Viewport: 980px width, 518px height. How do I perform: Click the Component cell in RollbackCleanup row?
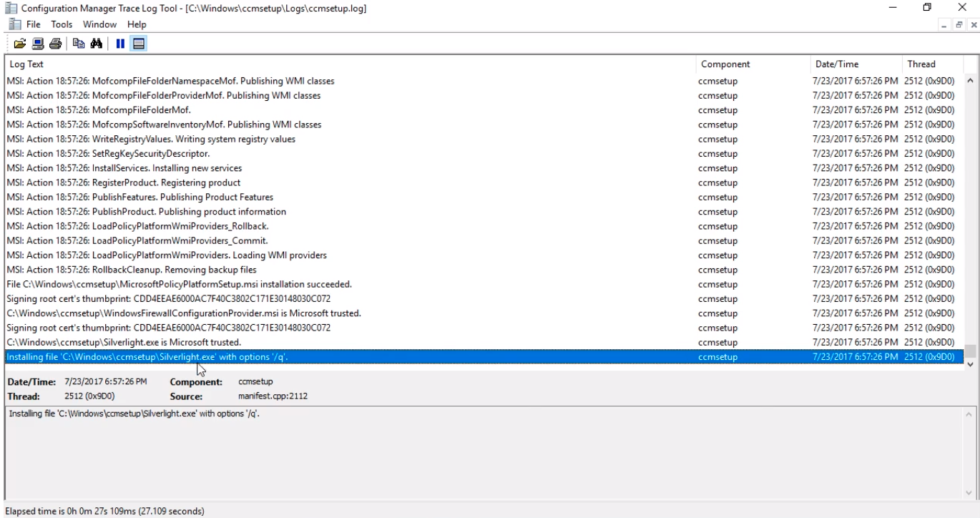coord(717,270)
